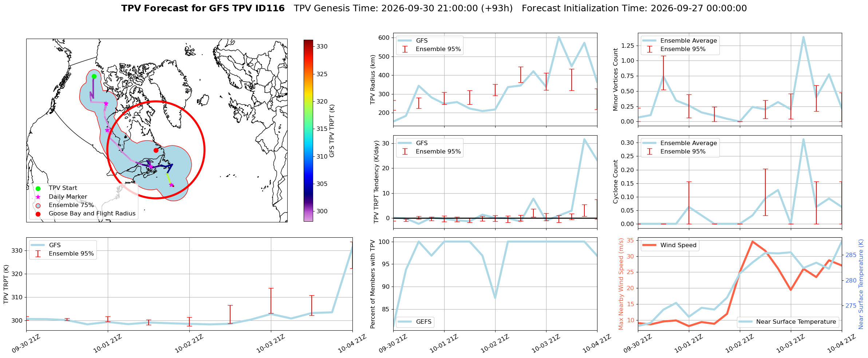The width and height of the screenshot is (868, 358).
Task: Click 'Ensemble 95%' in the Cyclone Count legend
Action: (683, 151)
